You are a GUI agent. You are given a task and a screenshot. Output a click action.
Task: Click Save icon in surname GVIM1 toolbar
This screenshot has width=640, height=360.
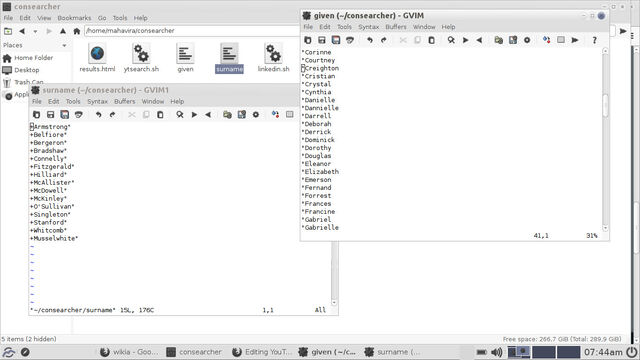coord(50,115)
